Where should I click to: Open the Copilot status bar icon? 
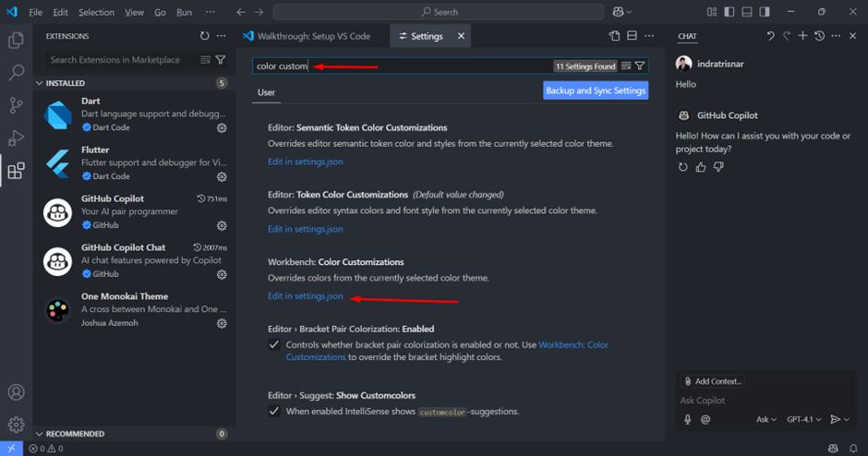pos(833,449)
